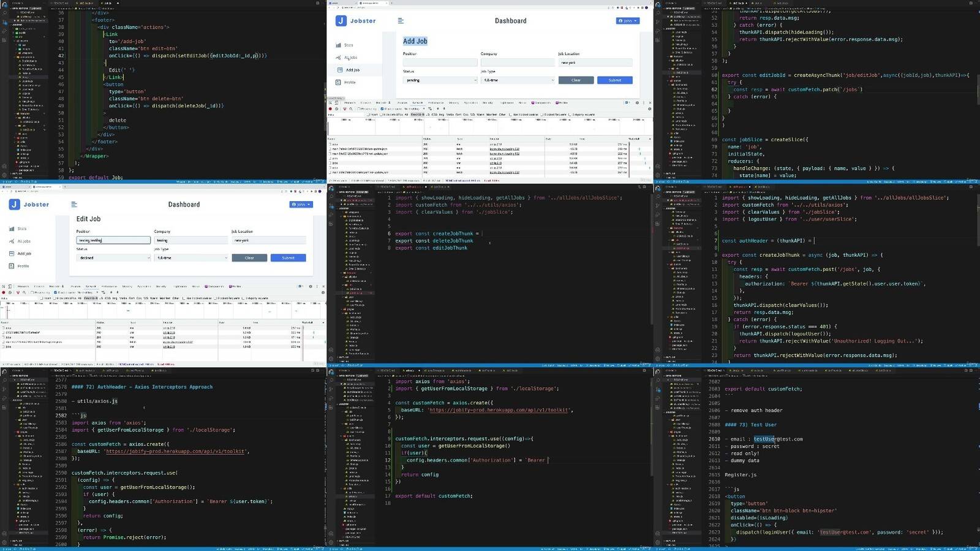Click search magnifier icon in Edit Job DevTools

pos(24,292)
